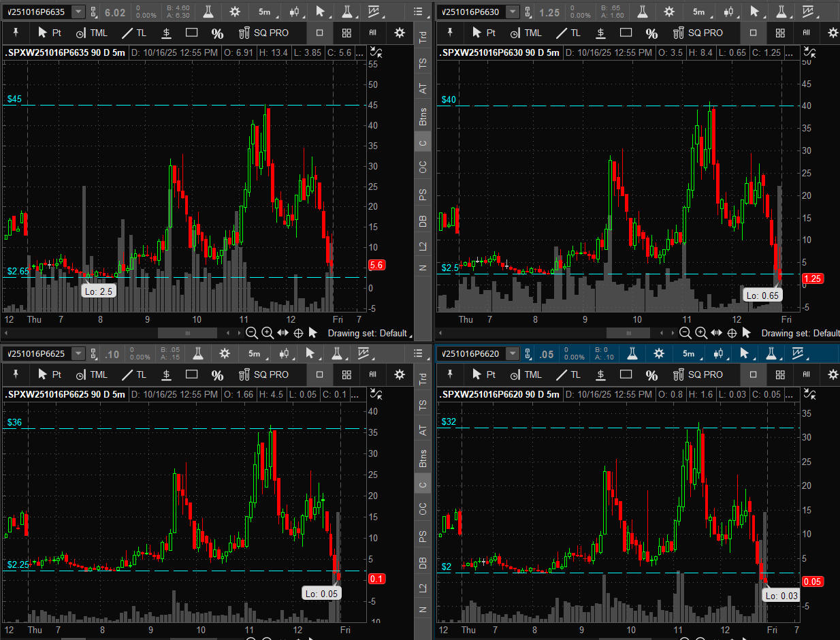This screenshot has width=840, height=640.
Task: Toggle the All drawings button in P6625 toolbar
Action: pos(372,374)
